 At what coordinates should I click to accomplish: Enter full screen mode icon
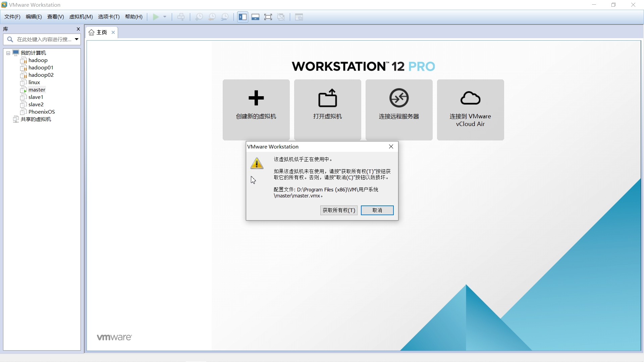click(x=268, y=17)
